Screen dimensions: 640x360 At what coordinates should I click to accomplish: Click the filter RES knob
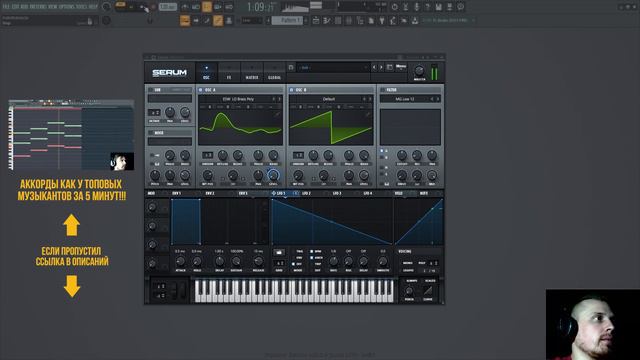point(417,155)
